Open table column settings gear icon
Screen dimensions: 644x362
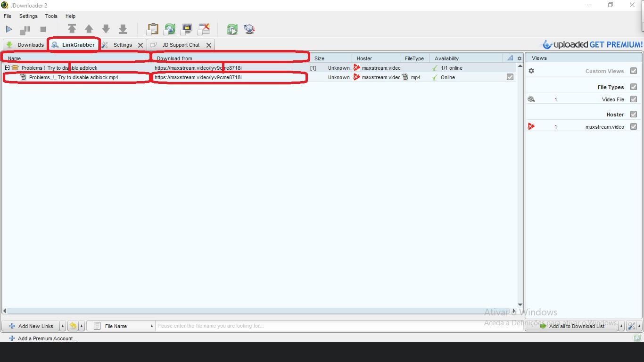pyautogui.click(x=520, y=58)
